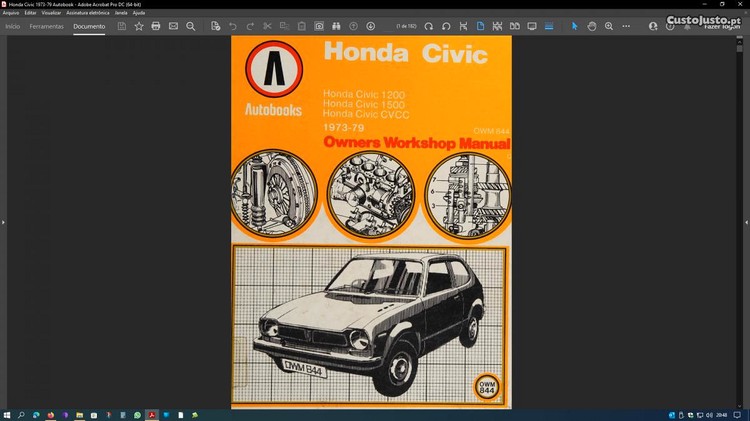This screenshot has width=750, height=421.
Task: Switch to the Ferramentas tab
Action: tap(46, 26)
